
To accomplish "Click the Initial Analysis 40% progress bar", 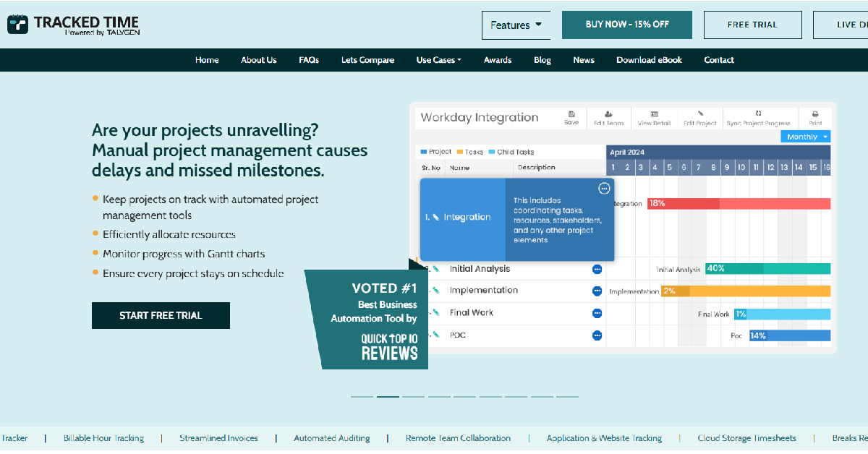I will coord(767,268).
